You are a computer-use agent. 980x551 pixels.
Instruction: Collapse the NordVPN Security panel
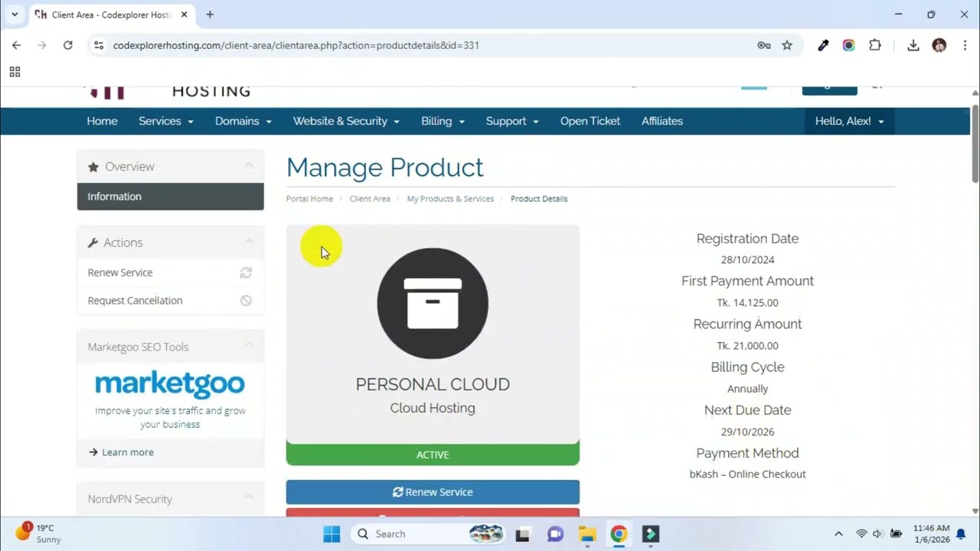coord(249,498)
